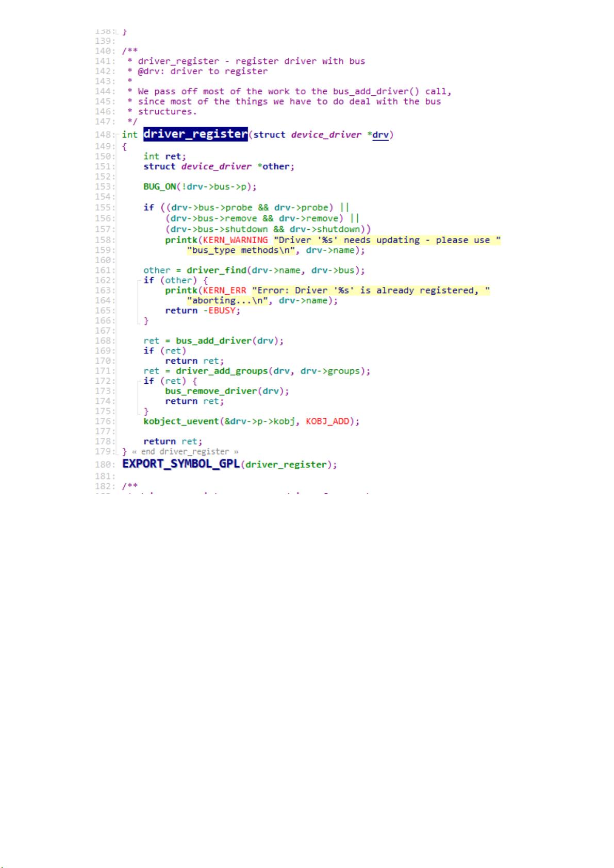The width and height of the screenshot is (614, 868).
Task: Click the "end driver_register" fold annotation
Action: [x=185, y=452]
